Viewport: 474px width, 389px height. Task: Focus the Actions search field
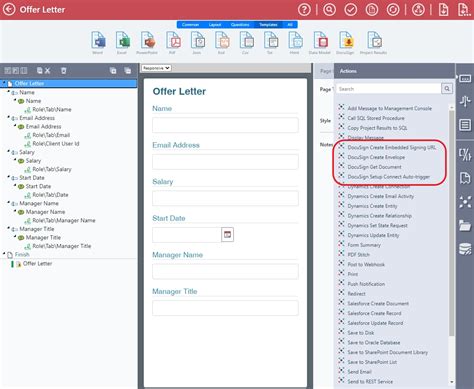[x=388, y=89]
